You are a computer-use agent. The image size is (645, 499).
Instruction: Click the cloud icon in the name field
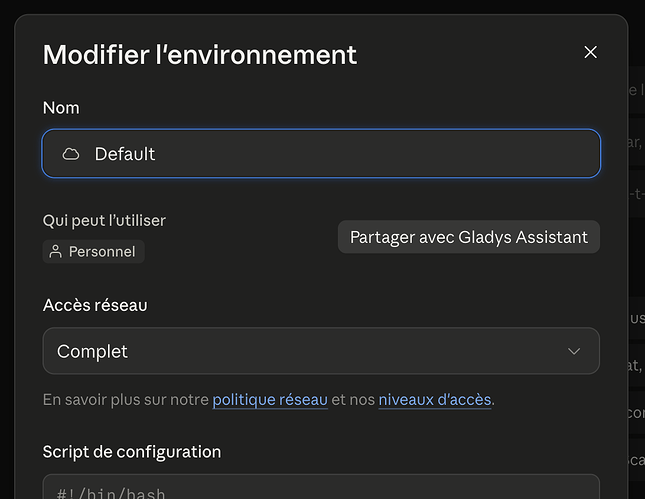71,154
